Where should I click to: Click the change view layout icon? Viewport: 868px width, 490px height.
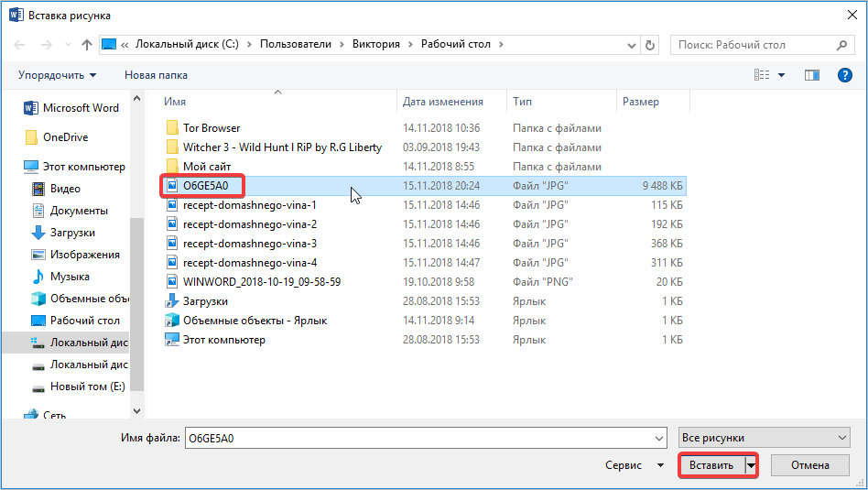point(762,75)
